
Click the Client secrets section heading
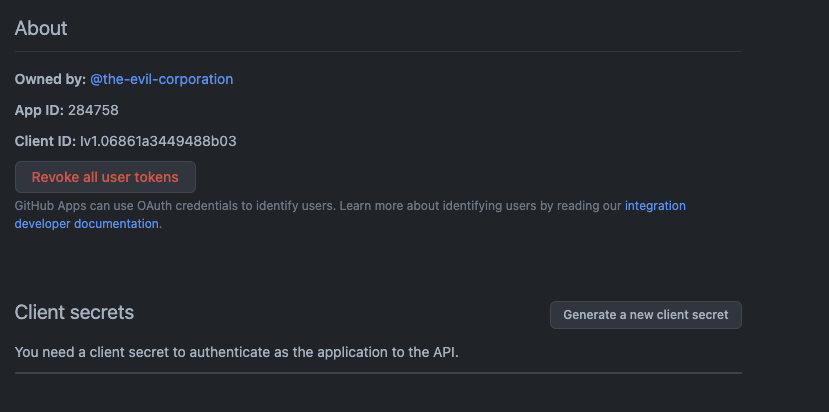tap(74, 312)
